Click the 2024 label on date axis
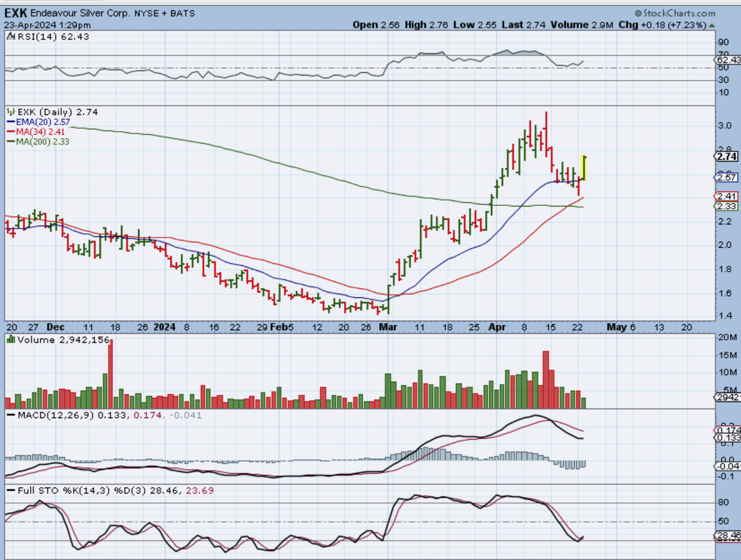741x560 pixels. click(164, 327)
